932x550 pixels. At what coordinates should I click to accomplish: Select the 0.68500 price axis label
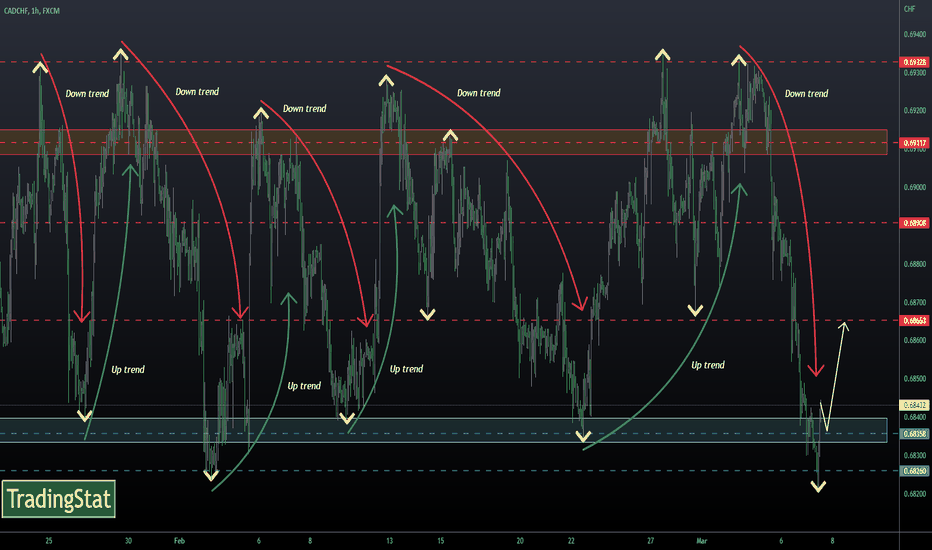click(915, 379)
